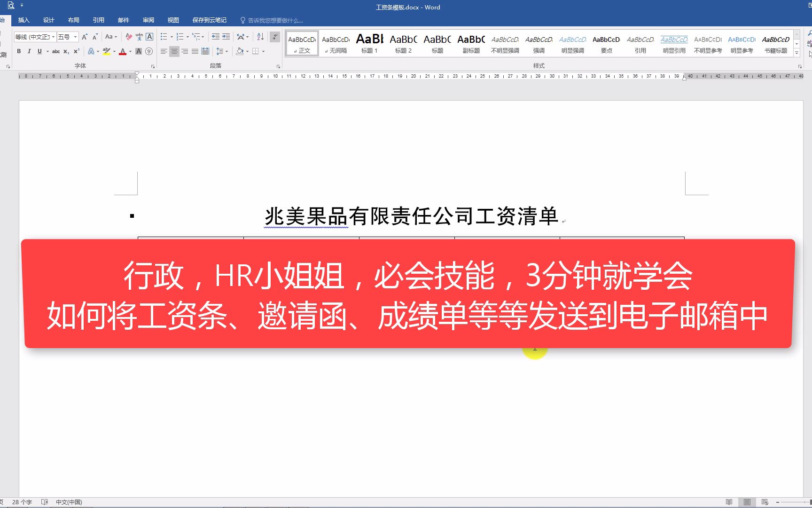This screenshot has width=812, height=508.
Task: Click Tell Me search box
Action: click(x=272, y=20)
